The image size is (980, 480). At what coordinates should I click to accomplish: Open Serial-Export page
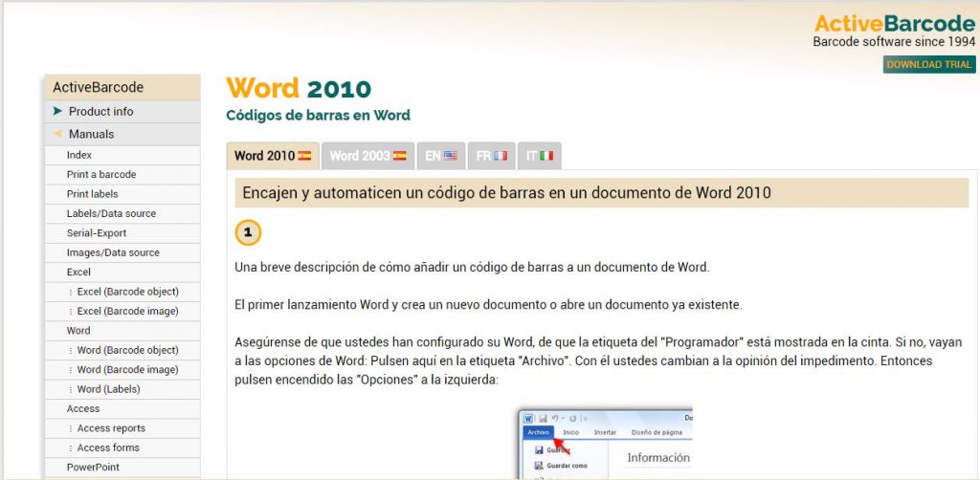click(122, 232)
